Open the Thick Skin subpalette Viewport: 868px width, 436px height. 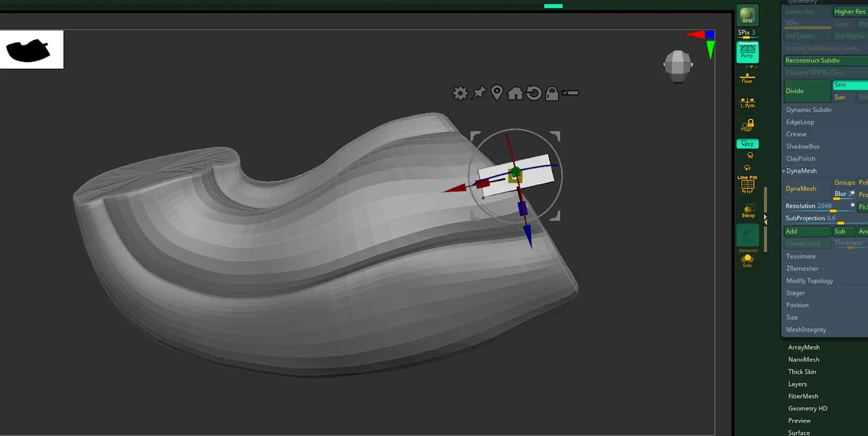(x=802, y=372)
